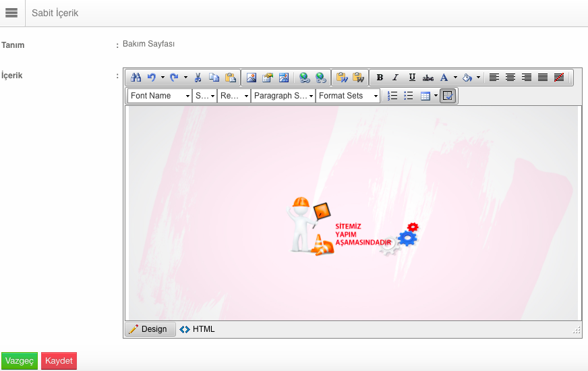Click the Sabit İçerik page title
This screenshot has width=588, height=371.
[55, 13]
